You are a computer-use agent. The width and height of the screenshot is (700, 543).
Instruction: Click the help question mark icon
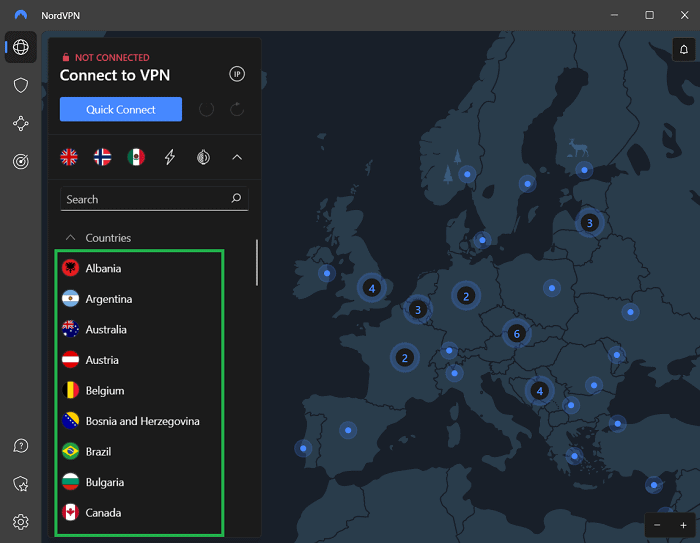[x=21, y=446]
